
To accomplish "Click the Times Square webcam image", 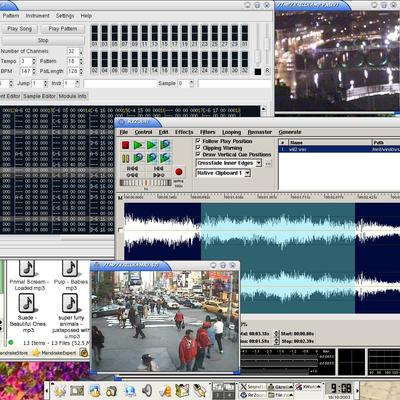I will coord(165,321).
